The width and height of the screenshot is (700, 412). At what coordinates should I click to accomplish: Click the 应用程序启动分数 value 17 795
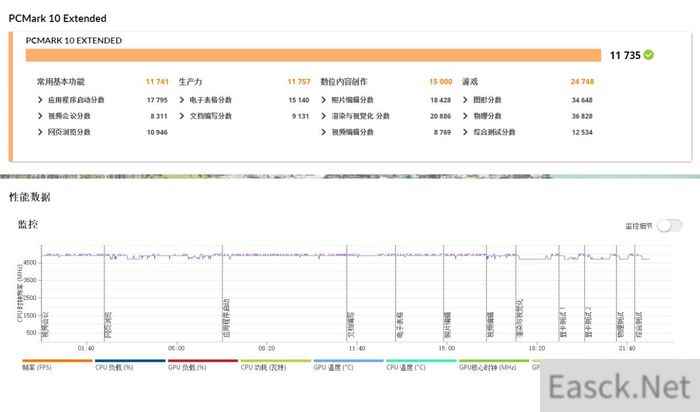[x=157, y=100]
